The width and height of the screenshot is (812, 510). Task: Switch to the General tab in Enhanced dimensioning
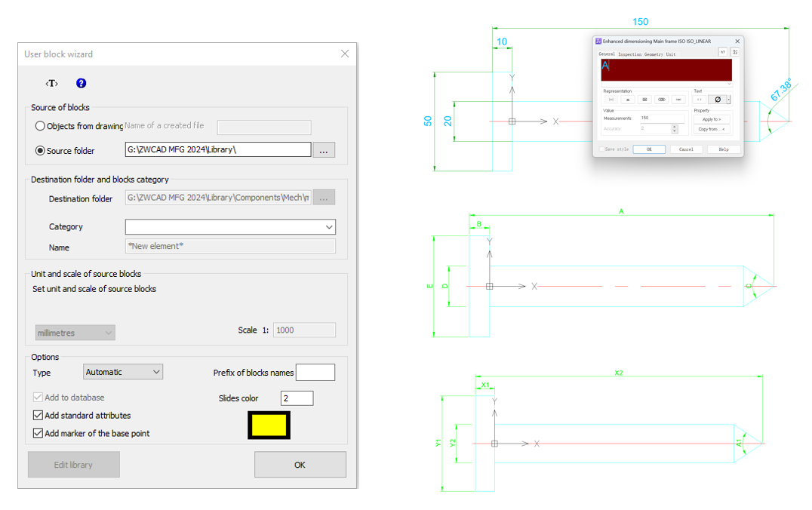607,54
